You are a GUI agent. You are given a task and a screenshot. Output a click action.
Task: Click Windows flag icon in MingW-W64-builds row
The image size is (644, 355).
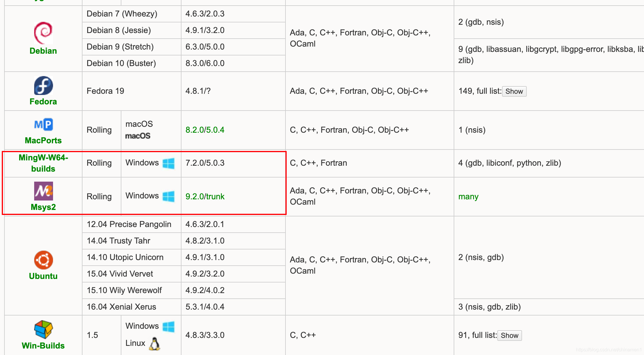[169, 163]
